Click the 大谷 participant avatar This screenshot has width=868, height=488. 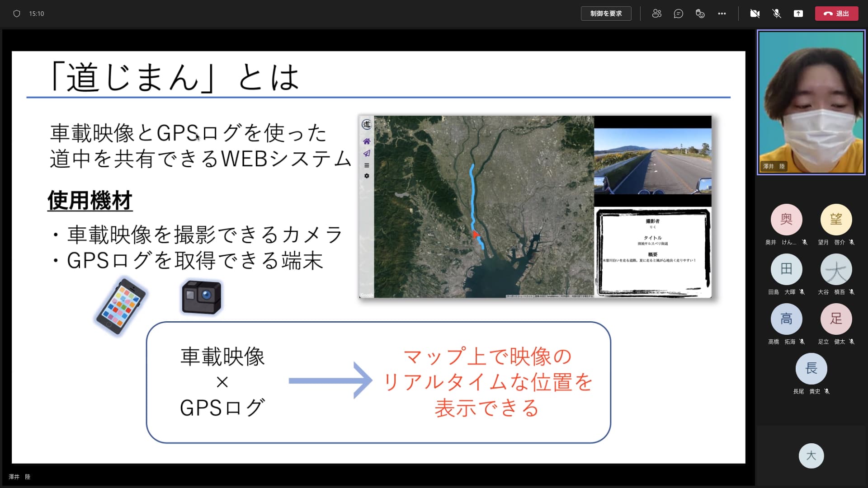click(836, 269)
